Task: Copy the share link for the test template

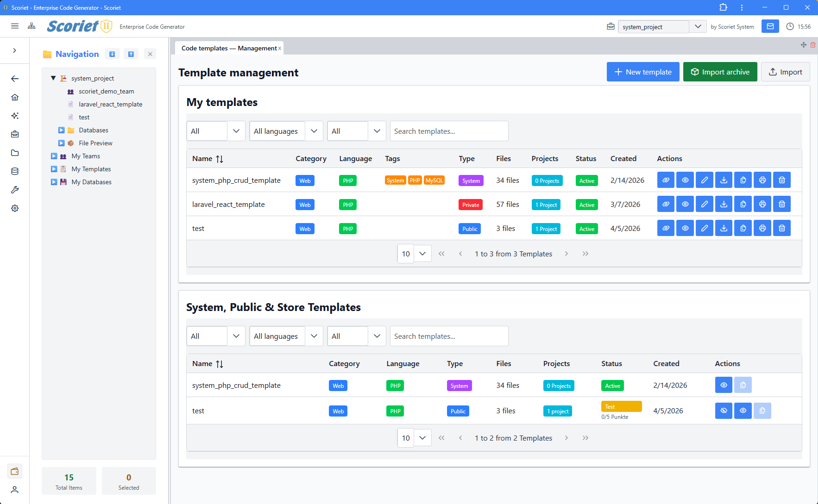Action: pos(666,228)
